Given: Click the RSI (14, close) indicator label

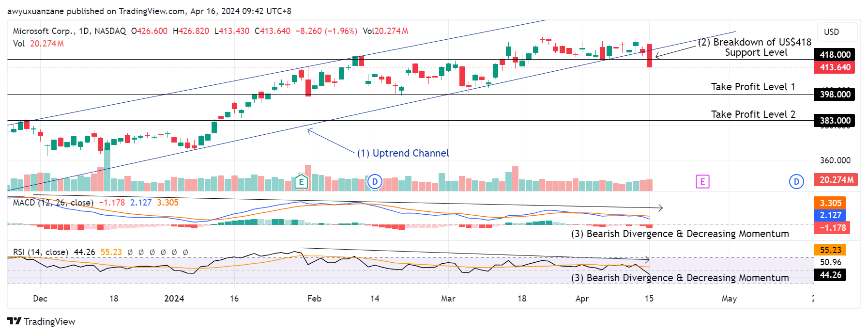Looking at the screenshot, I should coord(40,252).
